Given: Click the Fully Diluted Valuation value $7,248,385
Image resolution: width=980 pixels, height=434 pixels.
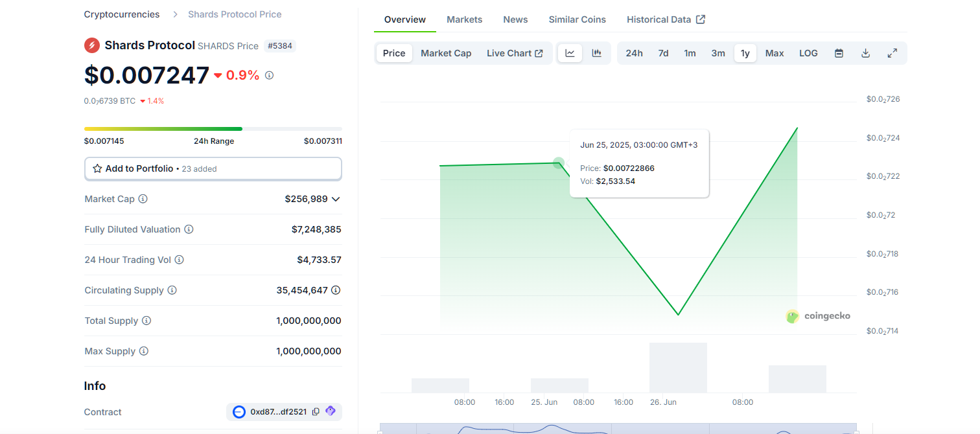Looking at the screenshot, I should [316, 229].
